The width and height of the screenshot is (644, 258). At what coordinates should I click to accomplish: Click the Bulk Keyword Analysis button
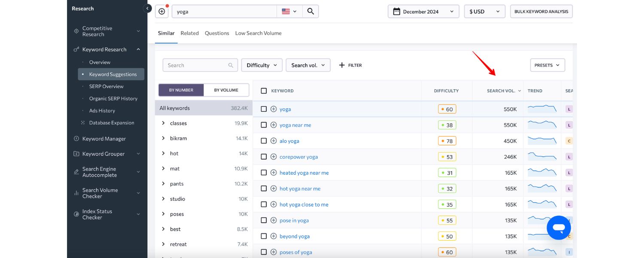point(541,12)
